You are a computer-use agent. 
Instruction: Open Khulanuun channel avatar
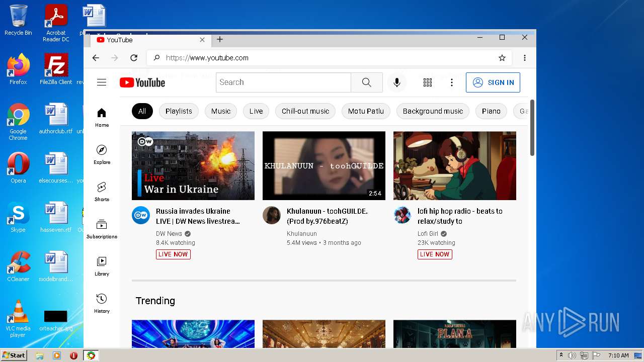(272, 215)
